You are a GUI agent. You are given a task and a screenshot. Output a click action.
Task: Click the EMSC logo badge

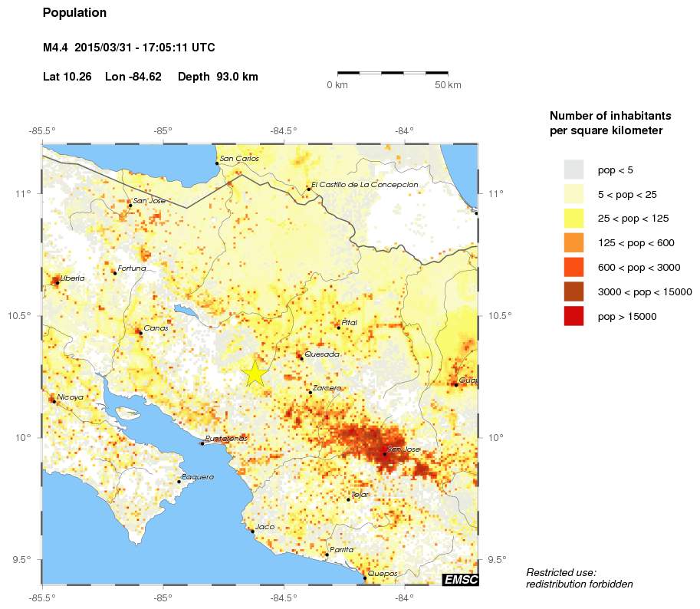click(460, 580)
